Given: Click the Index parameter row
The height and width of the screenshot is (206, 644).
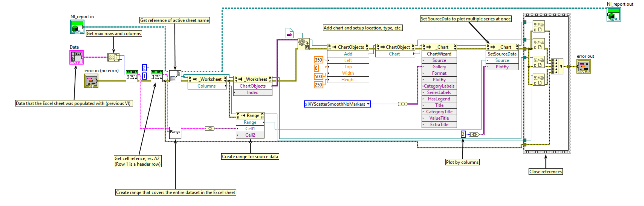Looking at the screenshot, I should click(253, 93).
